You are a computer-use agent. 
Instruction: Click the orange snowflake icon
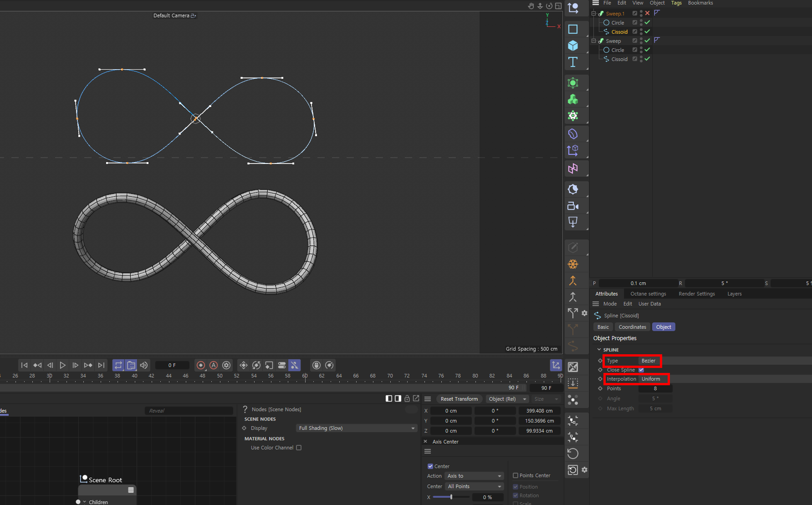(573, 264)
